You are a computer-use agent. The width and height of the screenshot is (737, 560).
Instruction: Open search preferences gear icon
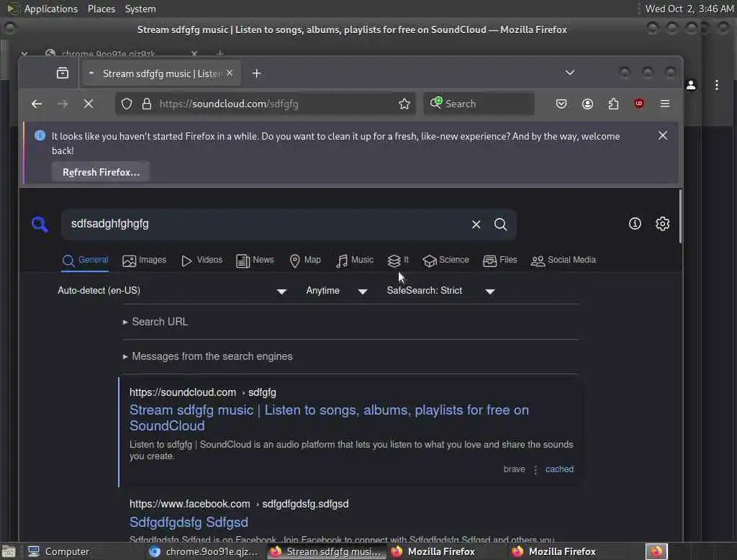663,224
